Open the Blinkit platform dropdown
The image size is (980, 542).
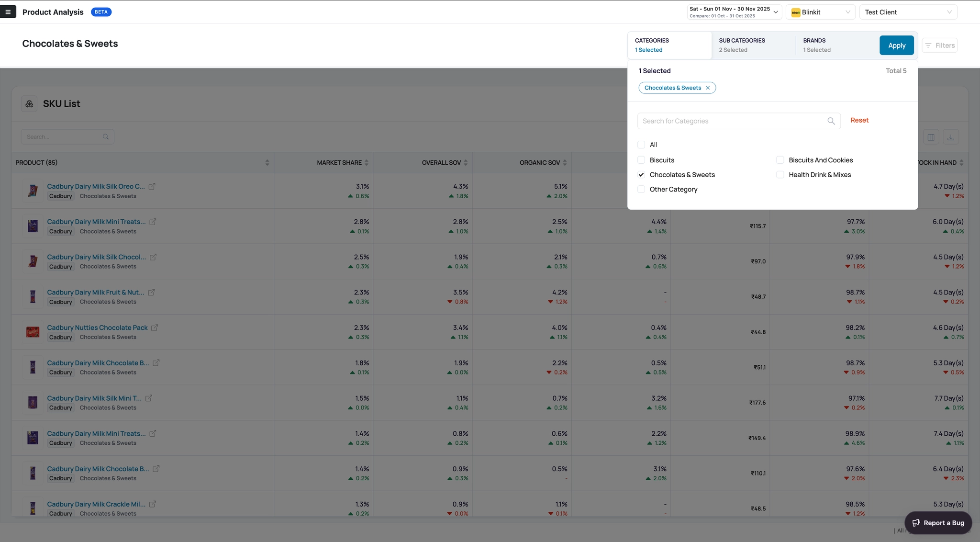pos(821,12)
